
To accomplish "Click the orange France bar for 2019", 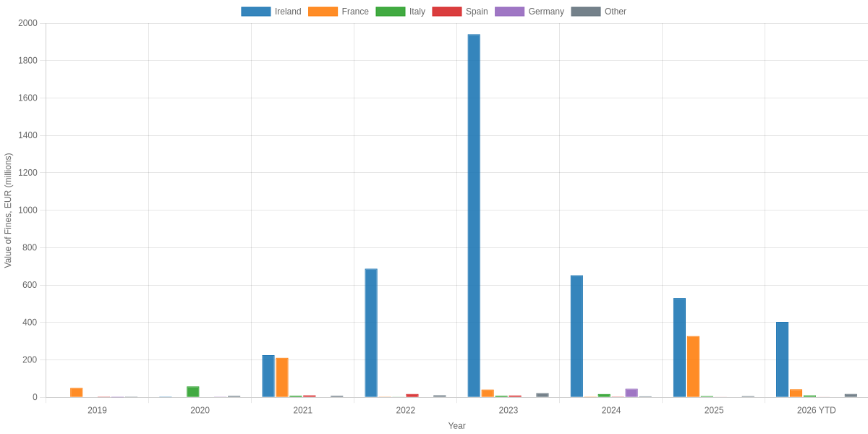I will [x=76, y=392].
